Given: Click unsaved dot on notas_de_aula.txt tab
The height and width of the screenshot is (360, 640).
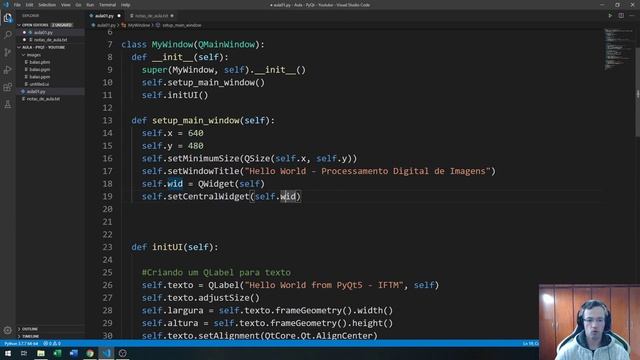Looking at the screenshot, I should click(x=172, y=16).
